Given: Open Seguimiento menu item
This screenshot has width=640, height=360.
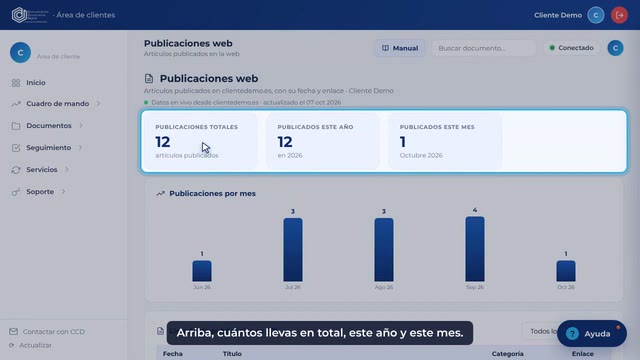Looking at the screenshot, I should (x=49, y=148).
